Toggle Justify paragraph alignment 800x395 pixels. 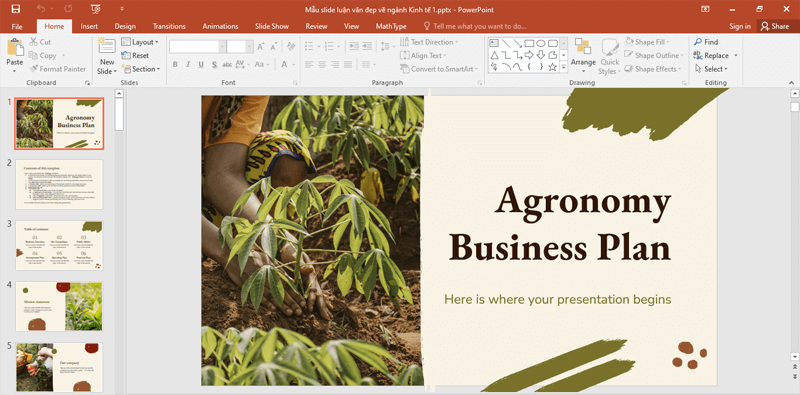[348, 64]
